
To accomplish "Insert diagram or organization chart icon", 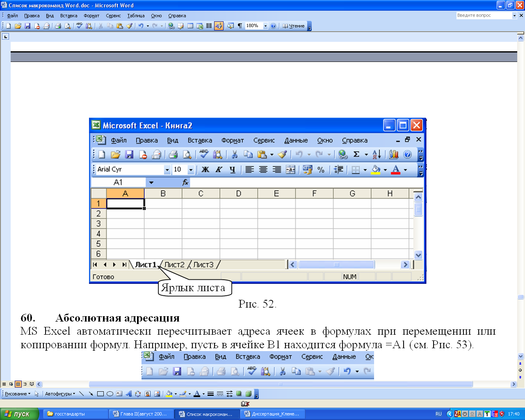I will tap(138, 394).
